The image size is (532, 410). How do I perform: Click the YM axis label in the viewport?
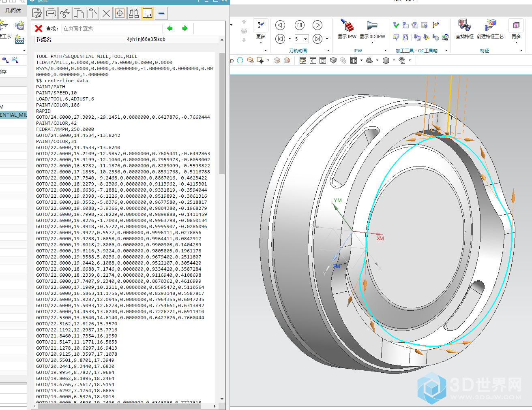click(337, 201)
